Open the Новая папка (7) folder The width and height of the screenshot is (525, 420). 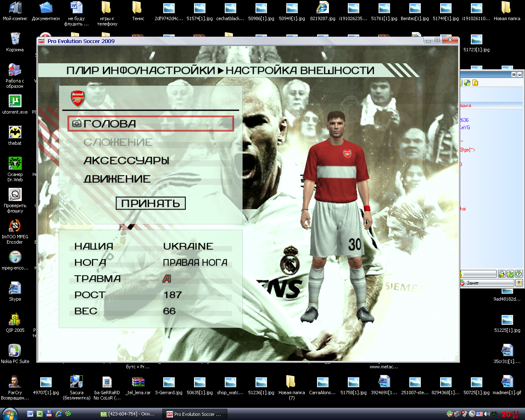[x=292, y=388]
